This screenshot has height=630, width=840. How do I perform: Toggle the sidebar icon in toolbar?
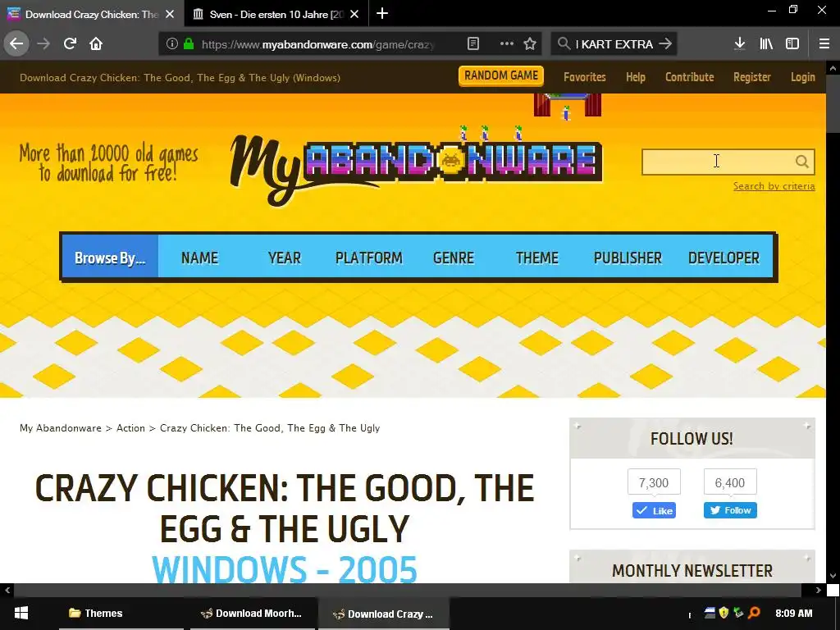click(792, 44)
